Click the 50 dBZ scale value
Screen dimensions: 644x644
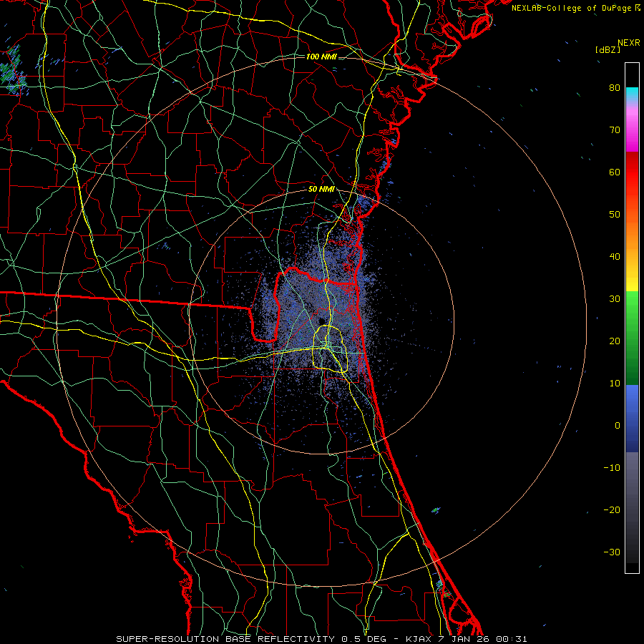(615, 215)
